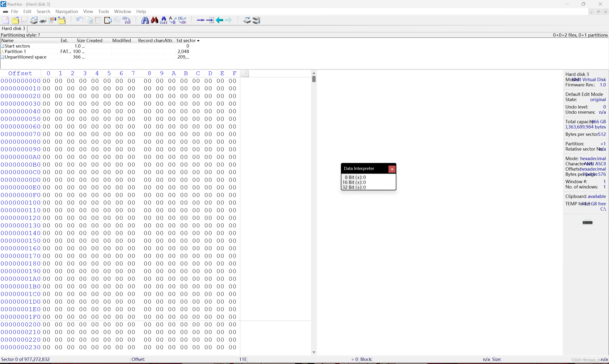Click the Open file folder icon
The width and height of the screenshot is (609, 364).
[x=15, y=20]
